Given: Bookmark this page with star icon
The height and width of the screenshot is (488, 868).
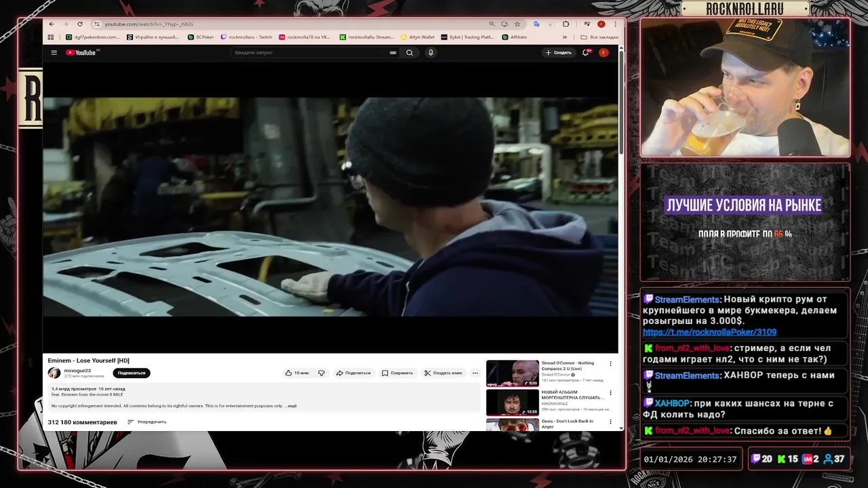Looking at the screenshot, I should point(517,24).
